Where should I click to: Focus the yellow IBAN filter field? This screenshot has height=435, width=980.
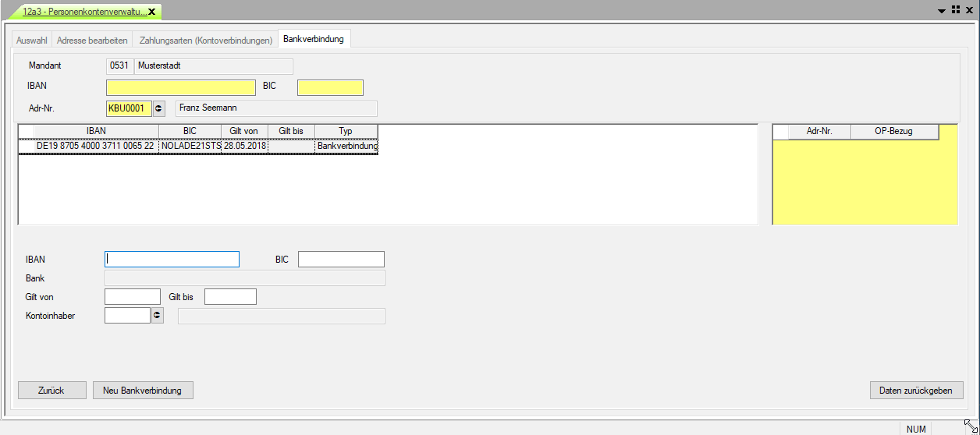(181, 87)
